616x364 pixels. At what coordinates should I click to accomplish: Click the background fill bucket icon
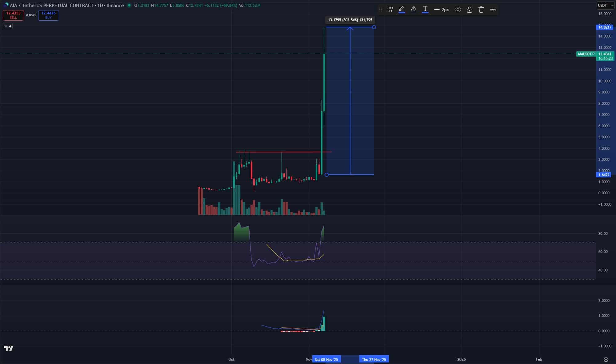click(413, 9)
